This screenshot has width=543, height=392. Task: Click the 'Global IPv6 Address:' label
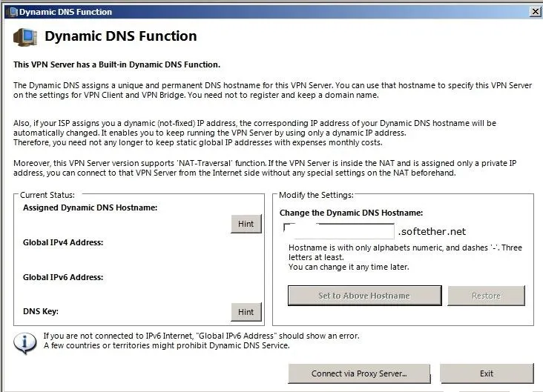click(x=63, y=277)
